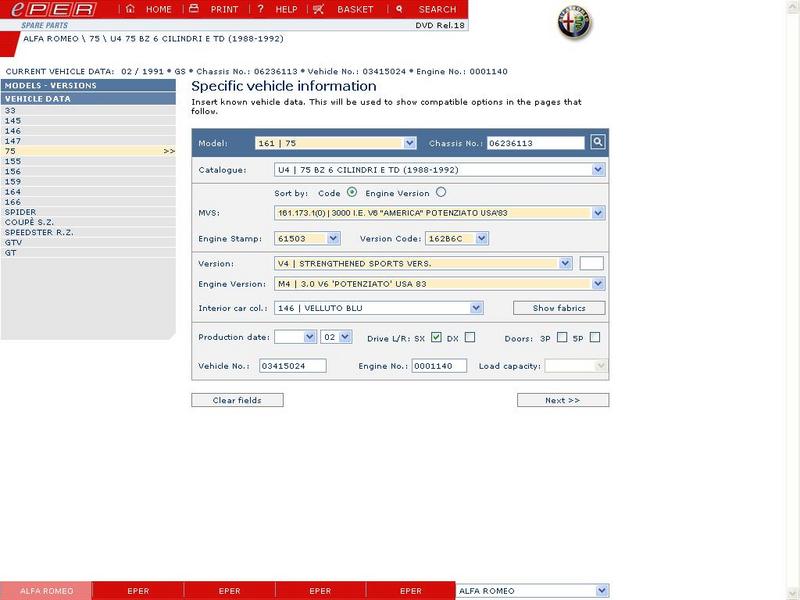The image size is (800, 600).
Task: Open the HELP menu item
Action: pos(286,9)
